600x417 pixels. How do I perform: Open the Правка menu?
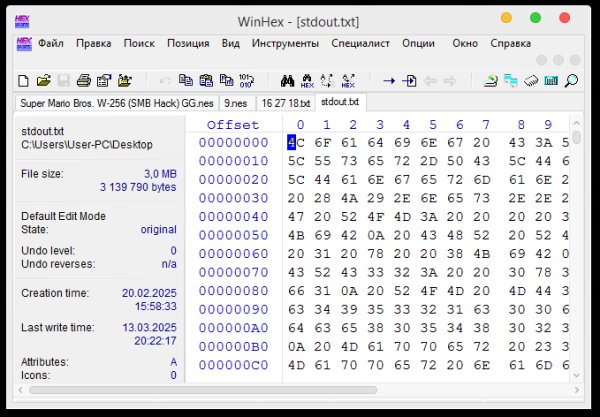pyautogui.click(x=94, y=43)
